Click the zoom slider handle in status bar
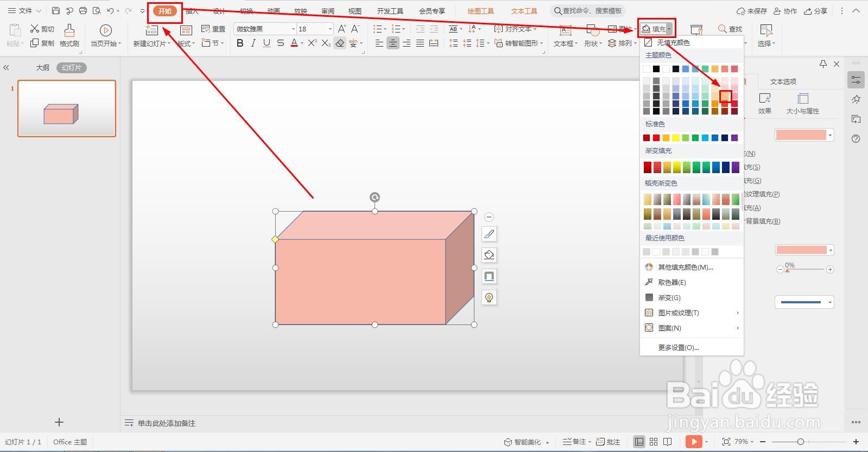This screenshot has width=868, height=452. (x=800, y=442)
